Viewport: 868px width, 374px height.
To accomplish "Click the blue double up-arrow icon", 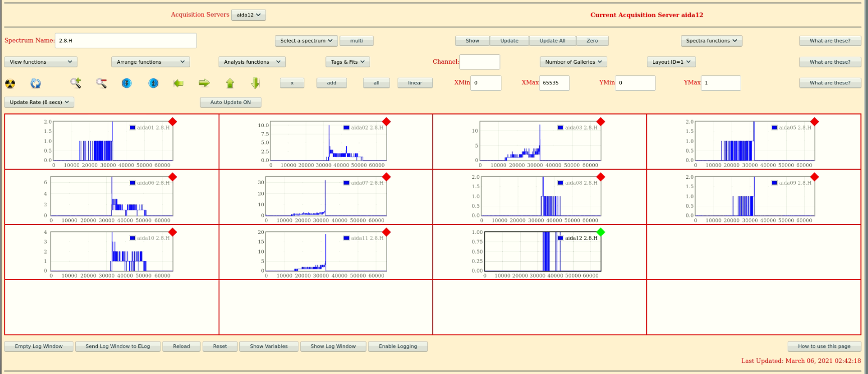I will click(153, 83).
